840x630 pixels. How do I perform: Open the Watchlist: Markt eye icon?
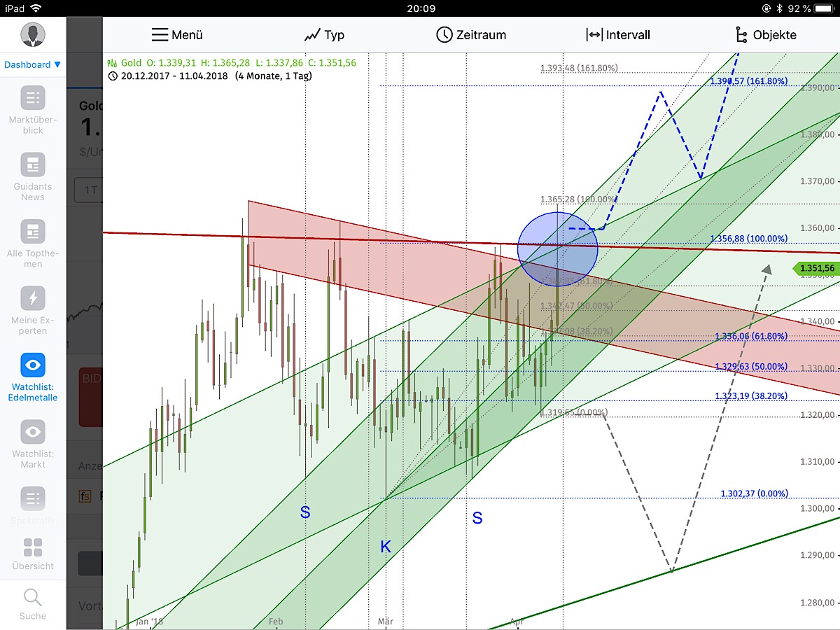(32, 432)
